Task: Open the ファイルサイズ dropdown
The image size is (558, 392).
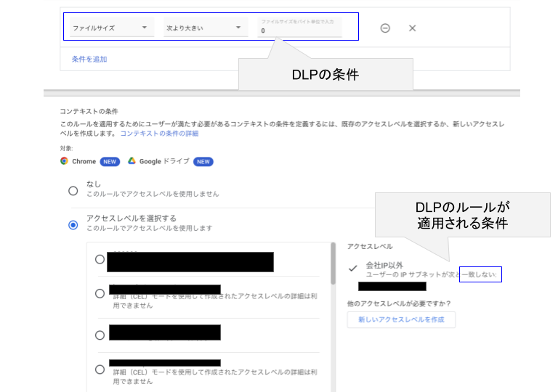Action: (x=112, y=28)
